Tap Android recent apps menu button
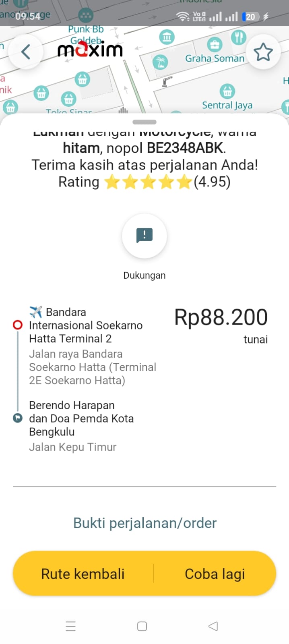The height and width of the screenshot is (644, 289). click(x=71, y=626)
